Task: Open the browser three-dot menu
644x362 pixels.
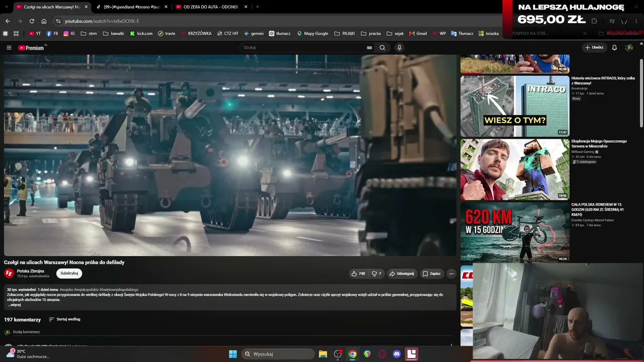Action: click(x=636, y=21)
